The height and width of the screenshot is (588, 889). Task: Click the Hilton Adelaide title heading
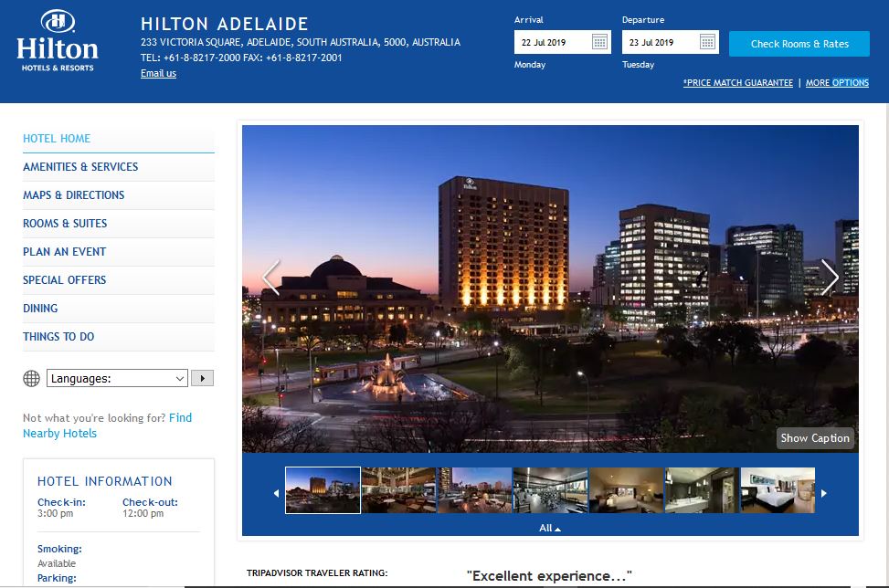[x=225, y=24]
